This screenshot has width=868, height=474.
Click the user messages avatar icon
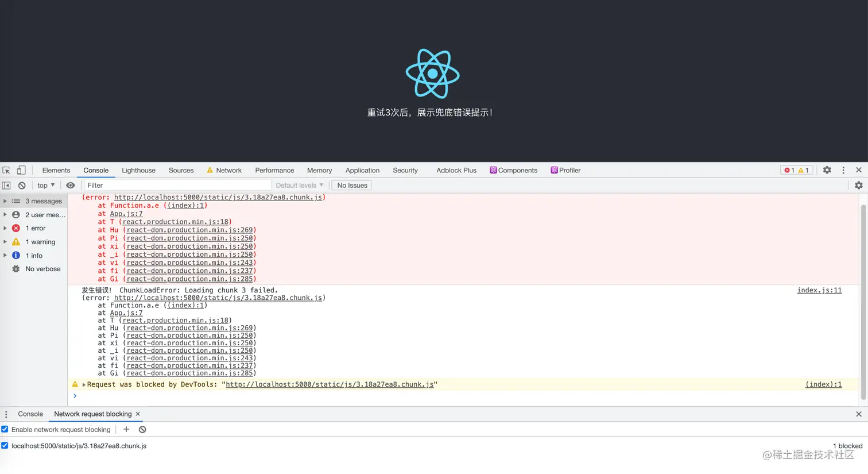click(16, 215)
